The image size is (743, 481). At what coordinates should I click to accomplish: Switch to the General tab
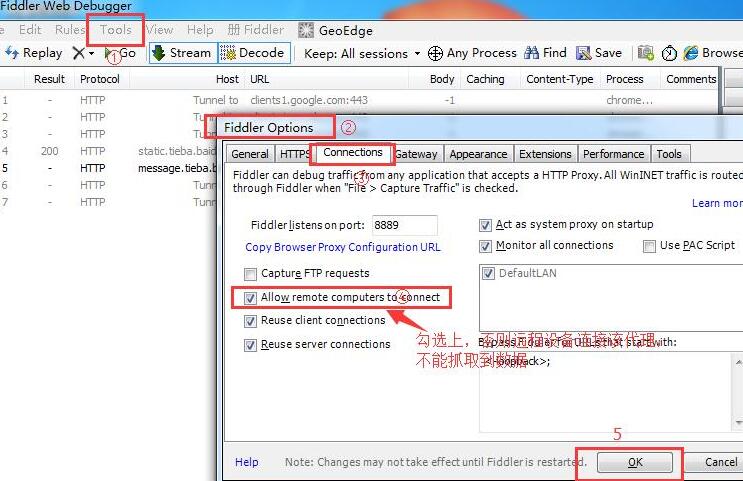pyautogui.click(x=250, y=154)
